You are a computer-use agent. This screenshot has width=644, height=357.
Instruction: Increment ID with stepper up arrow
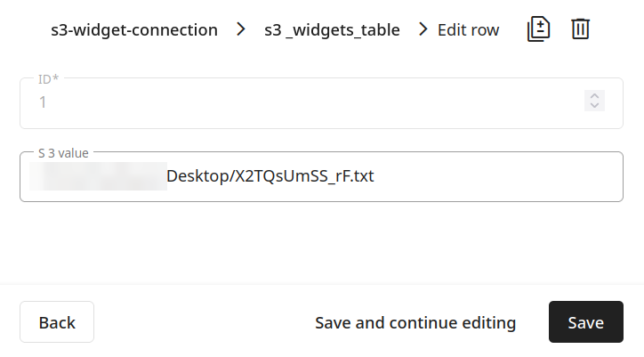pos(595,96)
